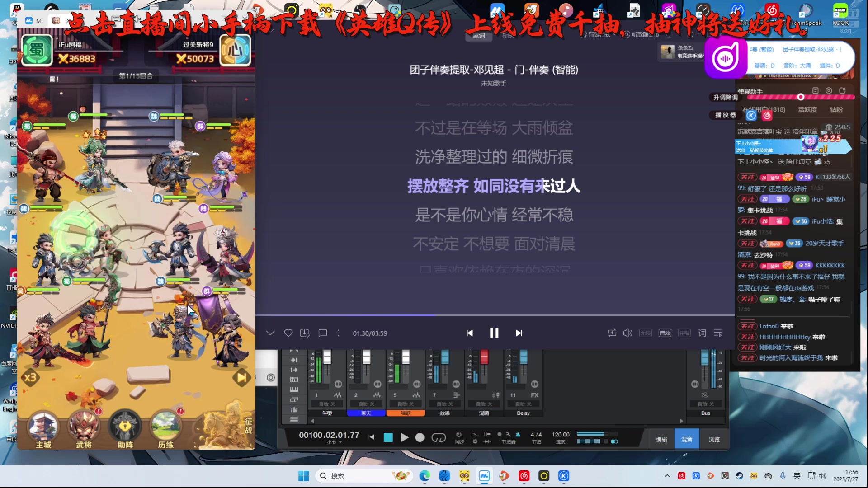Open 助阵 assist menu in game

(x=125, y=429)
